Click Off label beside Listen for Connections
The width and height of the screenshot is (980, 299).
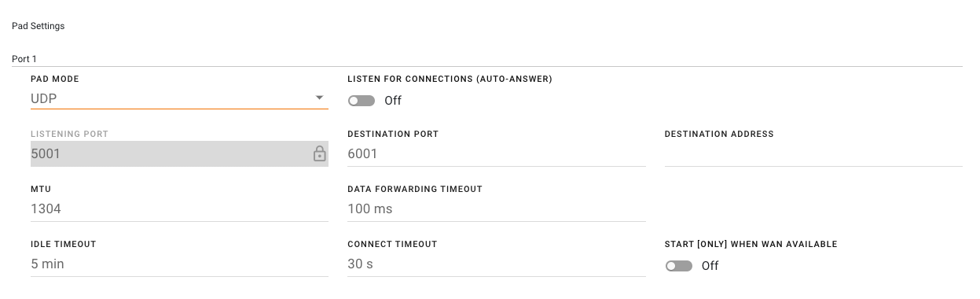[x=393, y=101]
